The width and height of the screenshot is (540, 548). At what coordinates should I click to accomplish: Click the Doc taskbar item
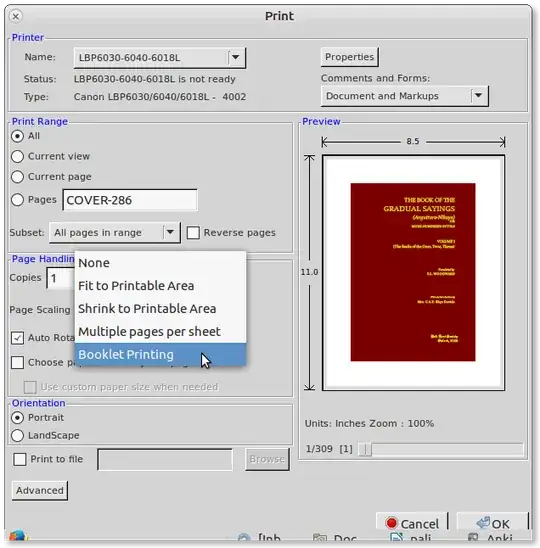(x=335, y=538)
